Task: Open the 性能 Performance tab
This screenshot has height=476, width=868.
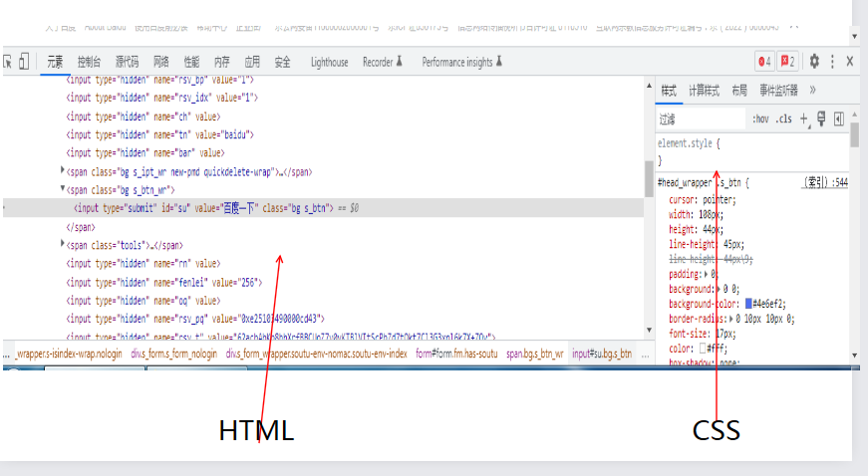Action: 191,62
